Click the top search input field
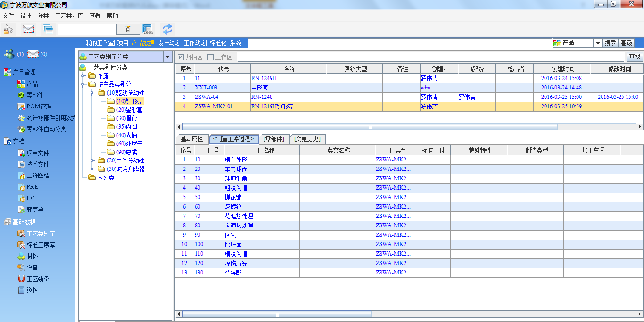The image size is (644, 322). click(x=399, y=43)
